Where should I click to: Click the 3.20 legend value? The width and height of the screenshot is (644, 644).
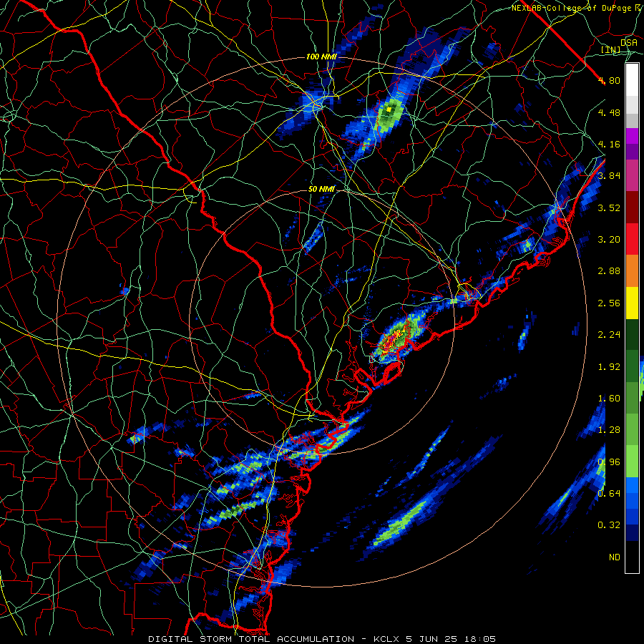click(x=609, y=240)
